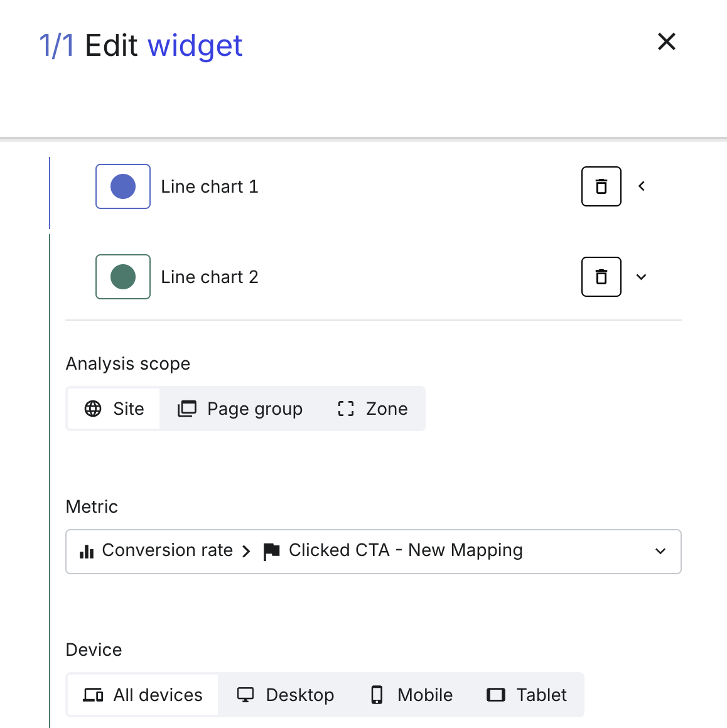Delete Line chart 1 with trash icon
727x728 pixels.
coord(601,186)
